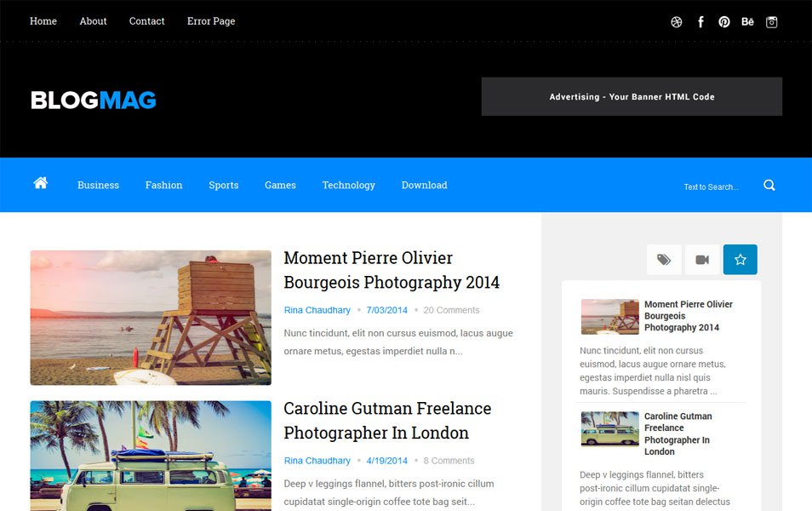Open the Fashion category

(163, 185)
